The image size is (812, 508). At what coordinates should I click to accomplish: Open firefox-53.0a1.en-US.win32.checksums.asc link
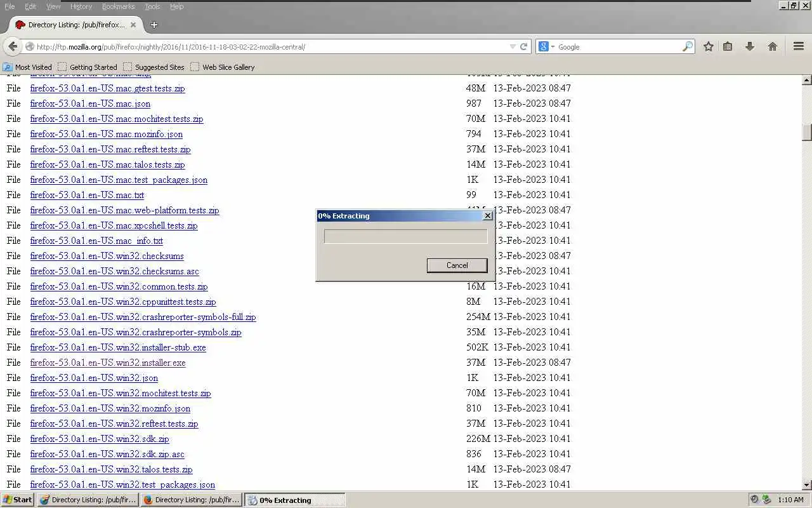[x=114, y=271]
